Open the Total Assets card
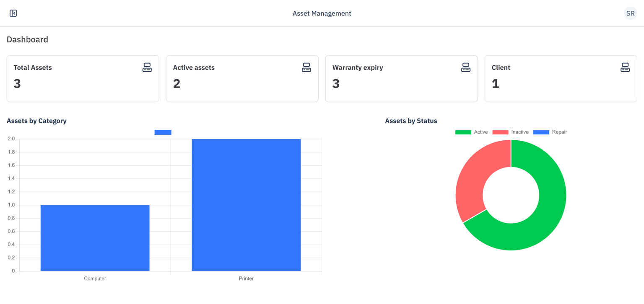The width and height of the screenshot is (644, 304). click(x=83, y=79)
